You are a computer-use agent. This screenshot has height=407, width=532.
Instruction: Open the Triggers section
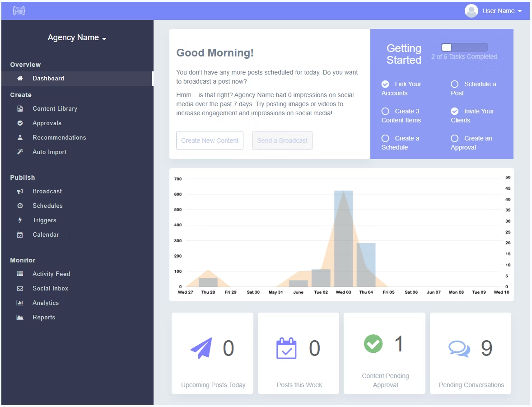44,220
